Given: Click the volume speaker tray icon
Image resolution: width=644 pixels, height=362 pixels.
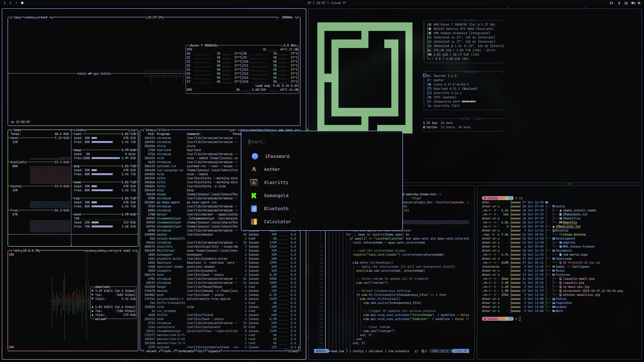Looking at the screenshot, I should pyautogui.click(x=633, y=3).
